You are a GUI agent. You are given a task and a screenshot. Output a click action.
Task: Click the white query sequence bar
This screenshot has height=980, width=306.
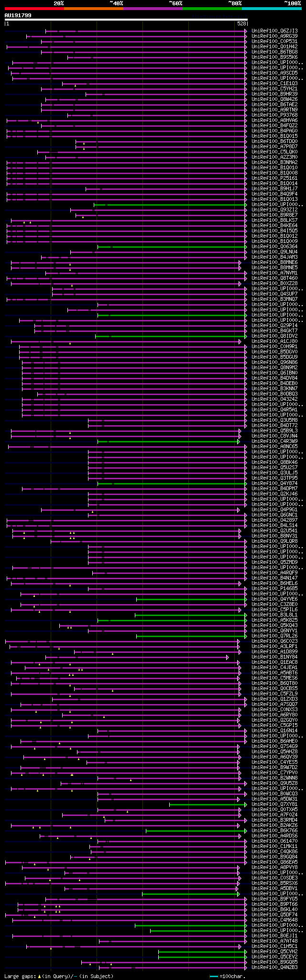(126, 20)
